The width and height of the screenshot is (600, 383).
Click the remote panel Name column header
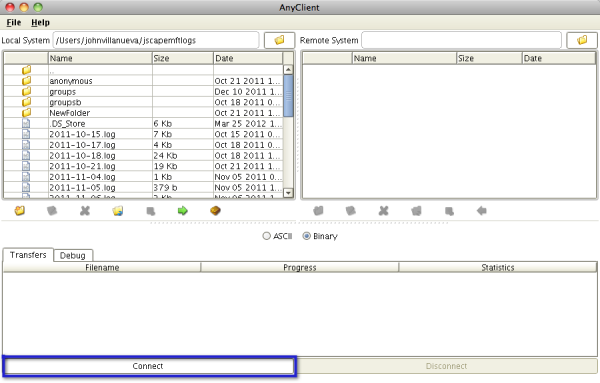click(x=404, y=58)
